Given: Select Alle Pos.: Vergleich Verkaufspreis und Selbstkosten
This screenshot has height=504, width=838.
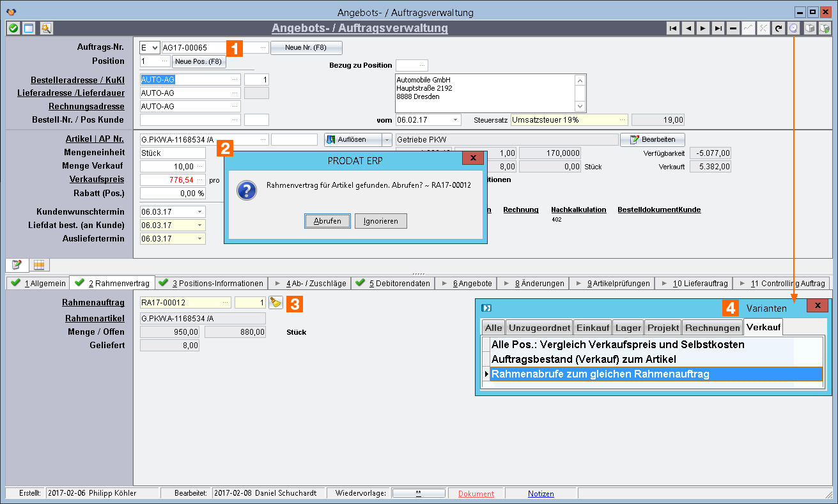Looking at the screenshot, I should click(656, 344).
